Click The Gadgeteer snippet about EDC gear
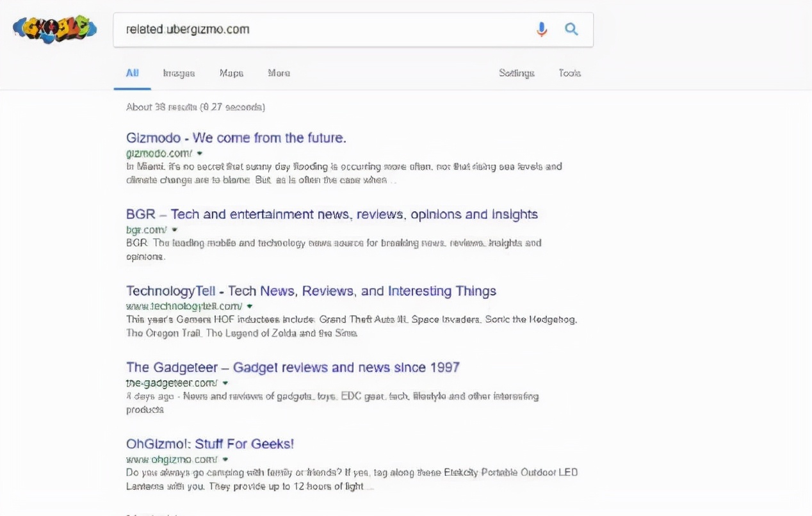The width and height of the screenshot is (812, 516). coord(332,403)
